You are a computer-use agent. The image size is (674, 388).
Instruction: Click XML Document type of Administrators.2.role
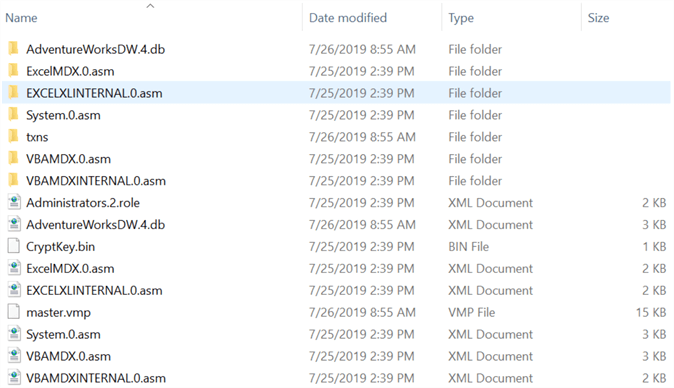click(x=490, y=203)
